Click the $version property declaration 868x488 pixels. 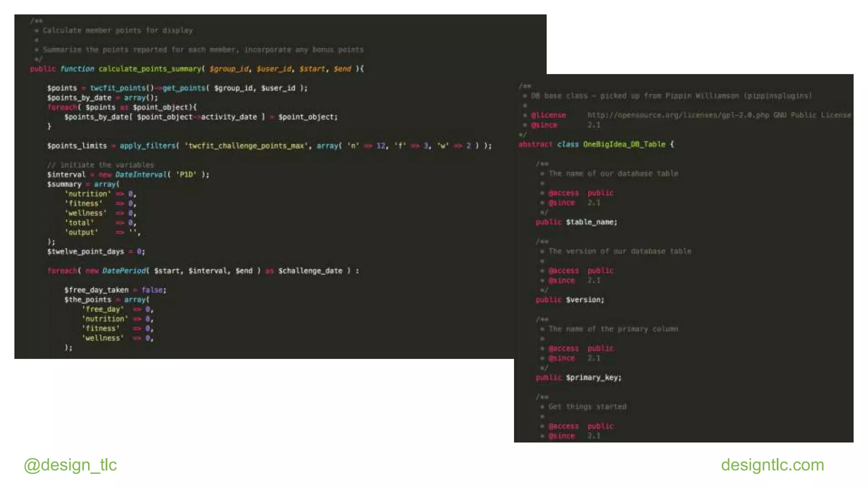585,300
